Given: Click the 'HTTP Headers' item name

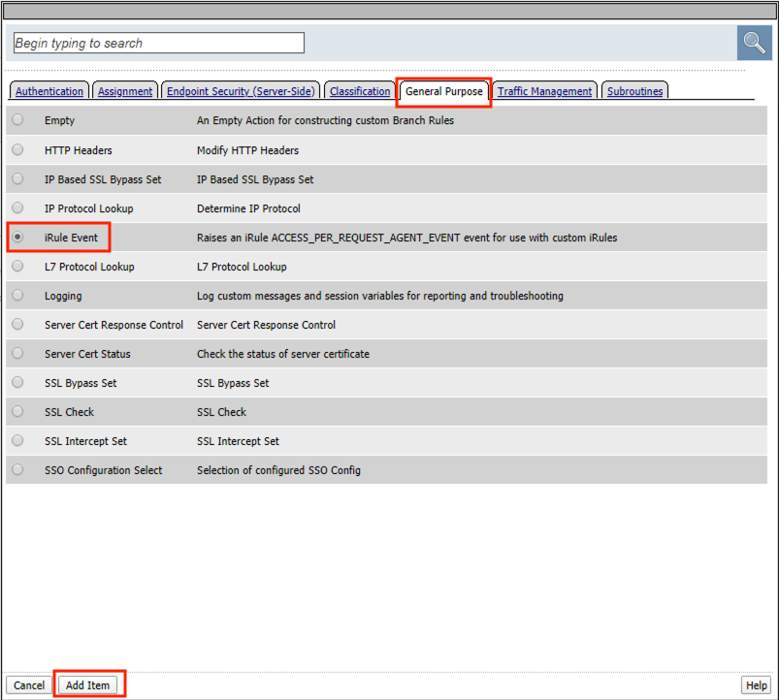Looking at the screenshot, I should point(78,150).
